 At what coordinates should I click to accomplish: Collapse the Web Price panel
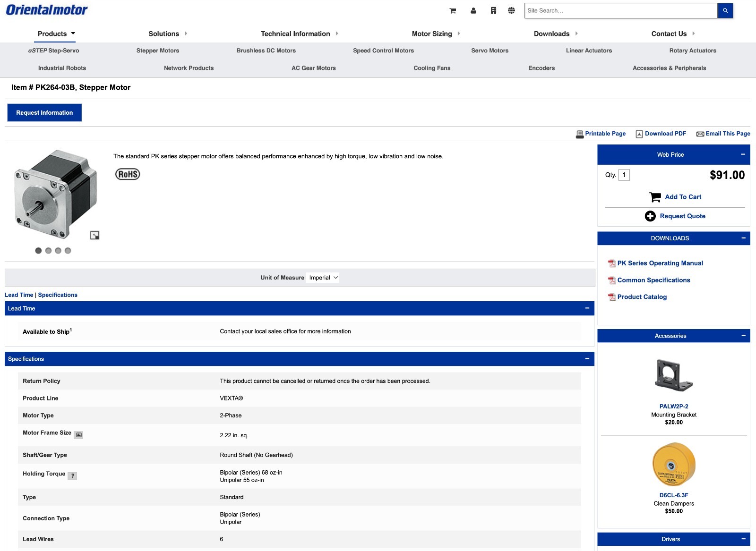(743, 154)
